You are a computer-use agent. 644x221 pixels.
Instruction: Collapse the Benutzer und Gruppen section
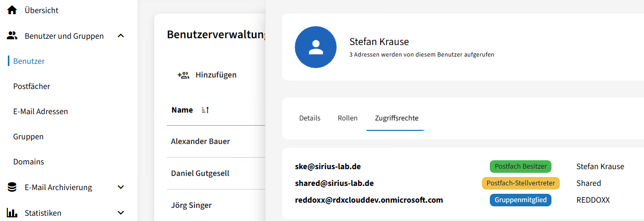pyautogui.click(x=121, y=36)
